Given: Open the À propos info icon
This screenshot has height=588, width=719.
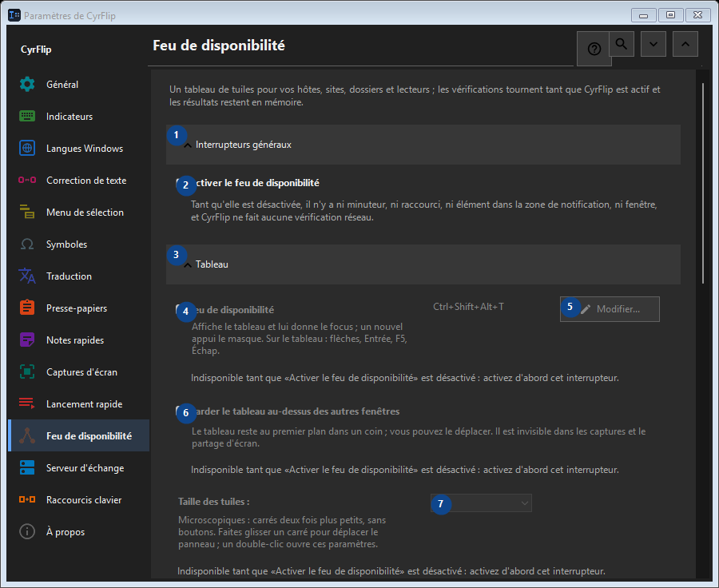Looking at the screenshot, I should [x=27, y=531].
